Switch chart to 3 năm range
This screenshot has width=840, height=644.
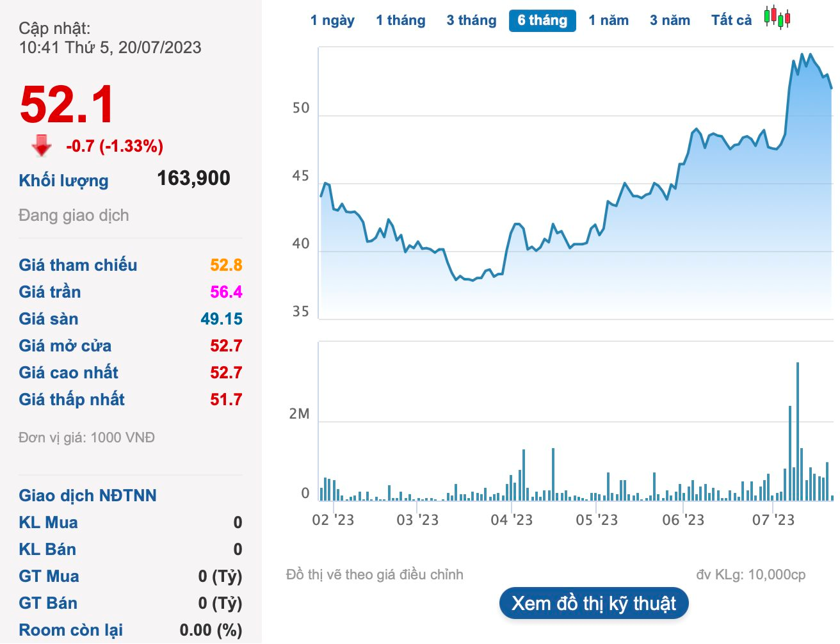[670, 20]
